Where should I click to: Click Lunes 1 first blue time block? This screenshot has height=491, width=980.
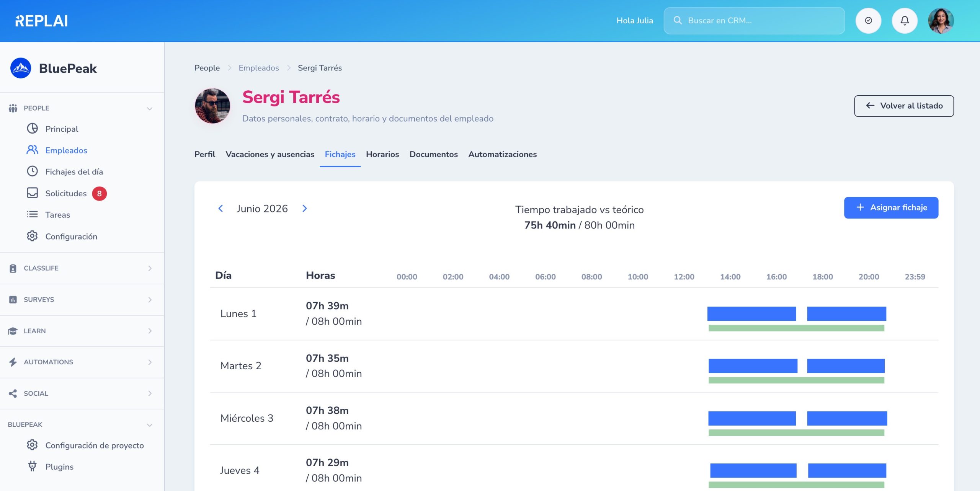tap(751, 314)
